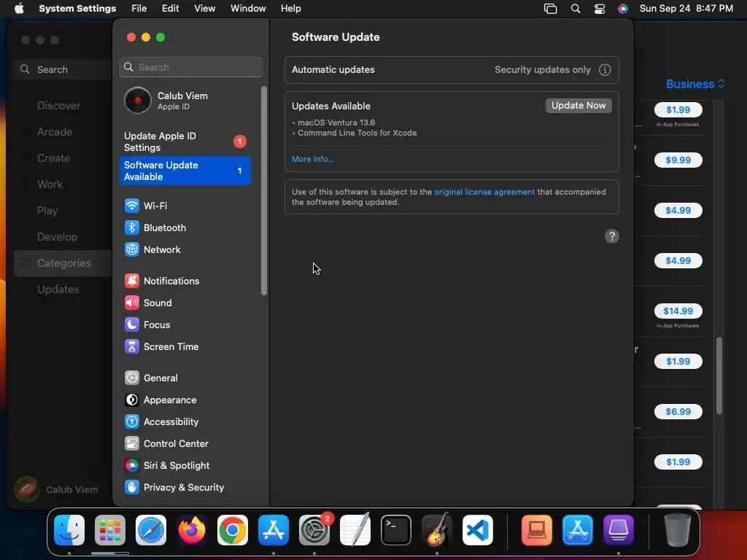This screenshot has height=560, width=747.
Task: Open GarageBand from the Dock
Action: 437,530
